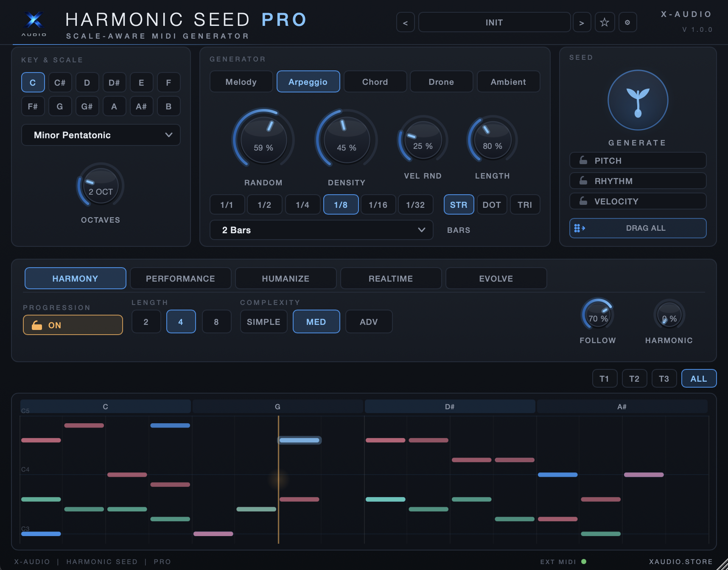This screenshot has height=570, width=728.
Task: Open the 2 Bars dropdown
Action: [x=322, y=230]
